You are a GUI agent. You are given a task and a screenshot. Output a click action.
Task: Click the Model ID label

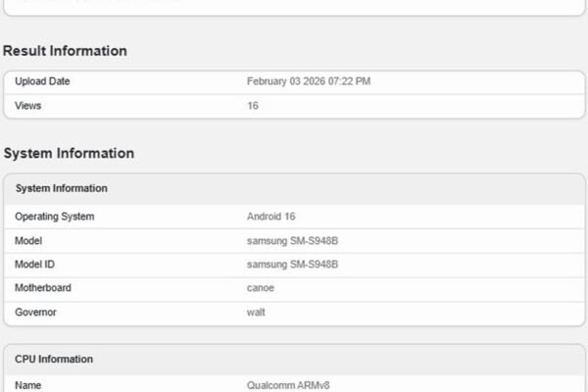click(36, 265)
